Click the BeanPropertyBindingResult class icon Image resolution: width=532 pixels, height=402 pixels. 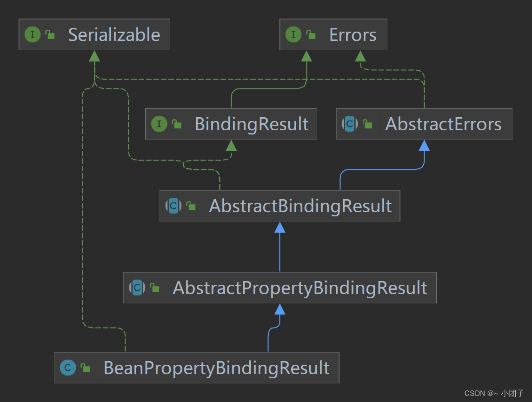click(x=68, y=368)
